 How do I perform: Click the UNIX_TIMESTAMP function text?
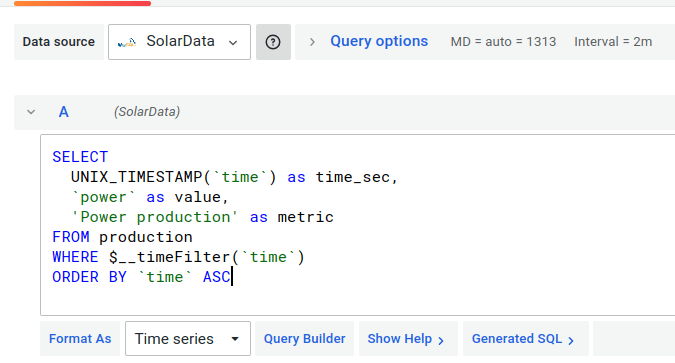(136, 177)
